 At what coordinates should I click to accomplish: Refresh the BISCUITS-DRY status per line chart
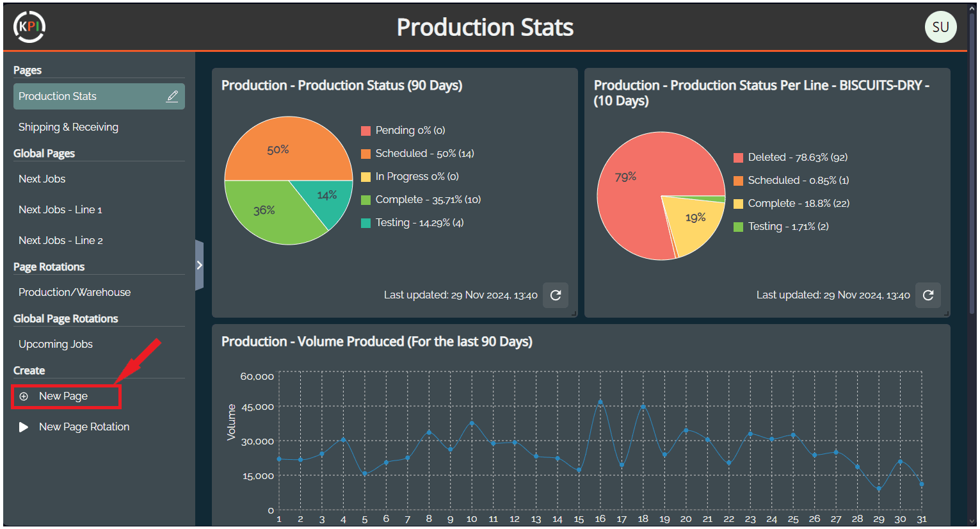[928, 295]
